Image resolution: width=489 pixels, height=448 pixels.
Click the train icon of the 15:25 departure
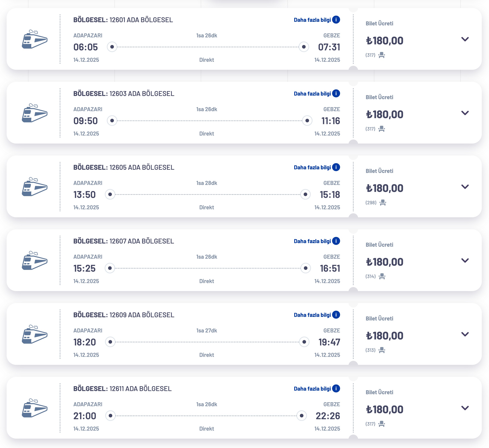point(34,261)
